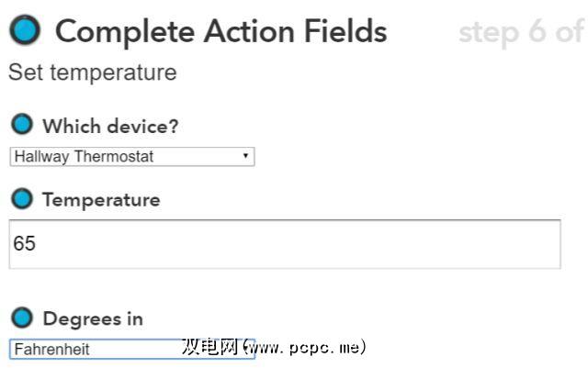This screenshot has height=368, width=588.
Task: Click the large blue circle beside the title
Action: point(25,31)
